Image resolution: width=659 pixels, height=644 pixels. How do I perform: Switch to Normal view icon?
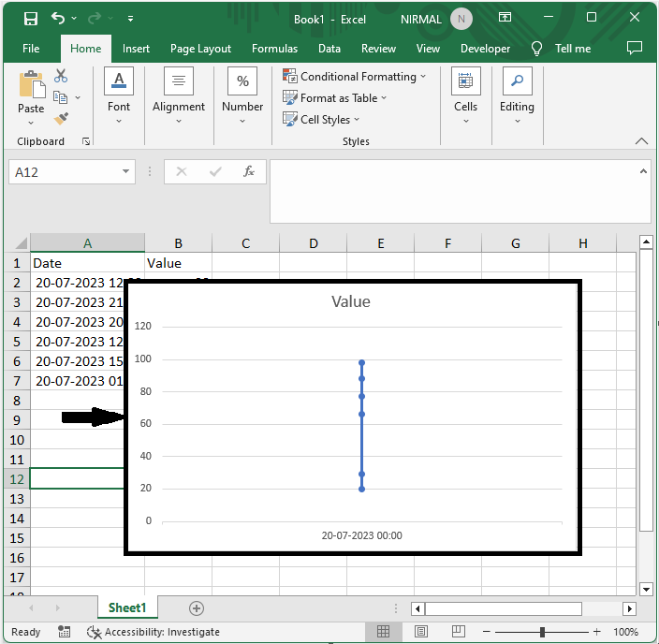tap(383, 632)
